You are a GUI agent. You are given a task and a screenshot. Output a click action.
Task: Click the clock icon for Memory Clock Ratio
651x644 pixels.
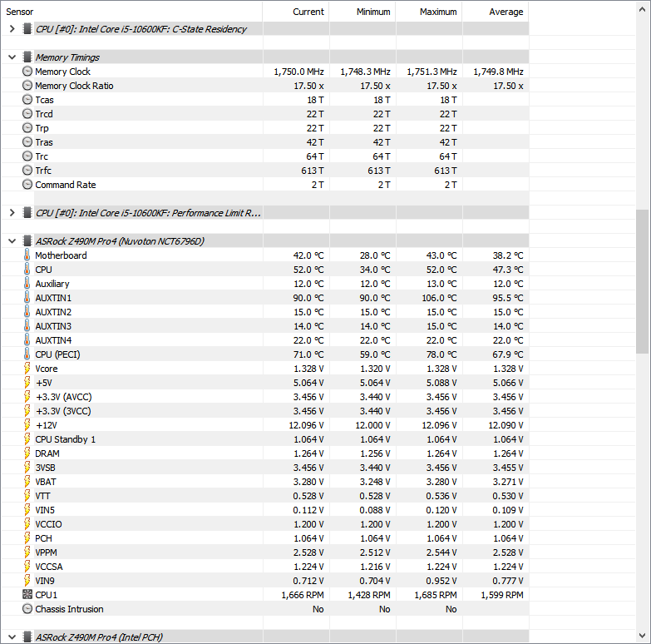(x=27, y=86)
